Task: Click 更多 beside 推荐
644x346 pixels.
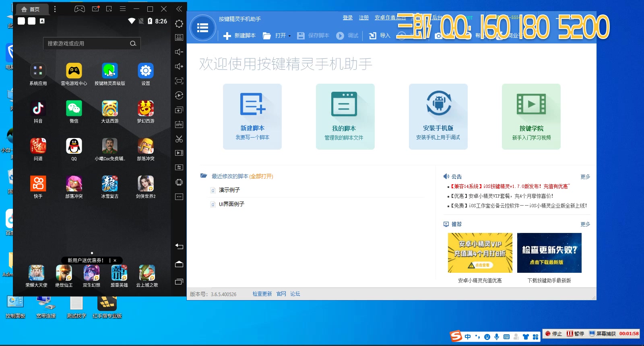Action: [x=585, y=224]
